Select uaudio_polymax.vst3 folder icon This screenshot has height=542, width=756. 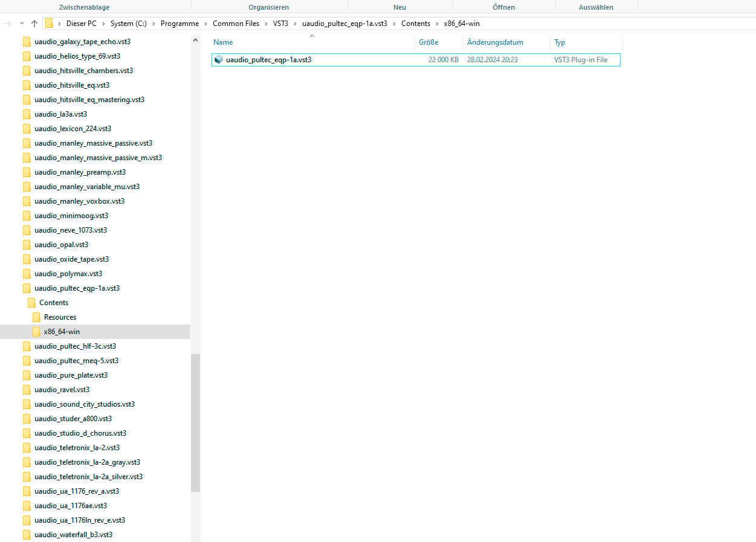pyautogui.click(x=27, y=274)
